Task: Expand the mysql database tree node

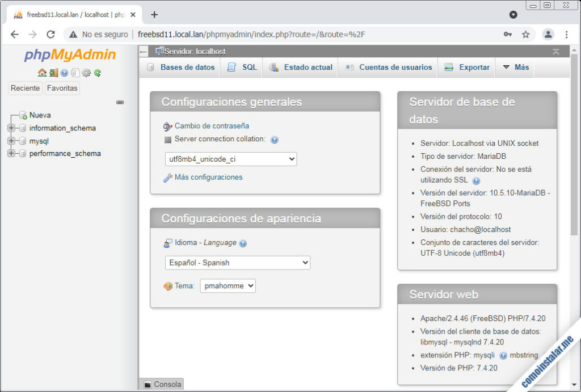Action: point(10,141)
